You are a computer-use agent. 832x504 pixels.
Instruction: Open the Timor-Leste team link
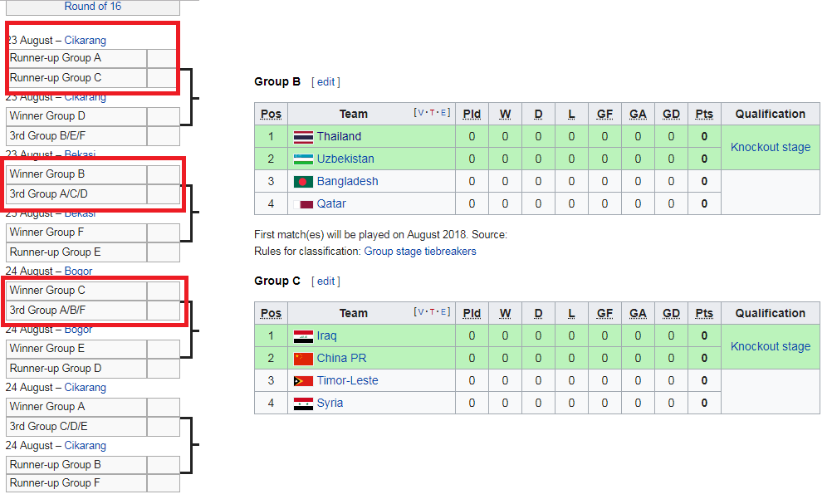348,381
